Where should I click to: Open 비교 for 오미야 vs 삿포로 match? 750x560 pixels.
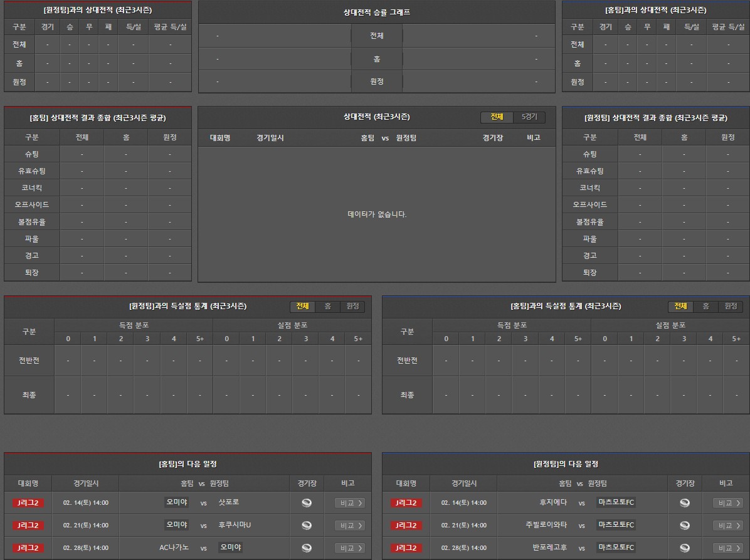click(x=350, y=503)
